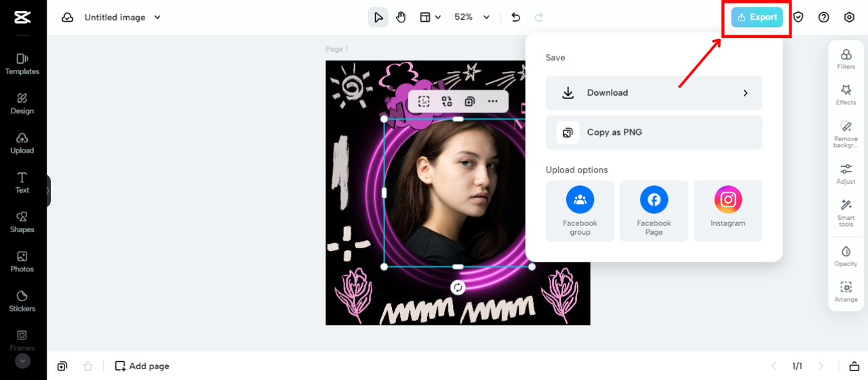Open the Text panel

(22, 183)
